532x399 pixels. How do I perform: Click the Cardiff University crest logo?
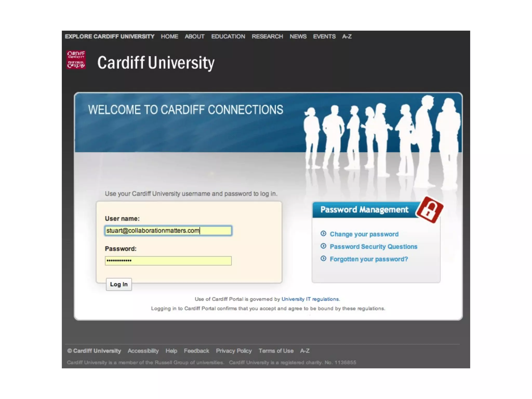click(76, 60)
